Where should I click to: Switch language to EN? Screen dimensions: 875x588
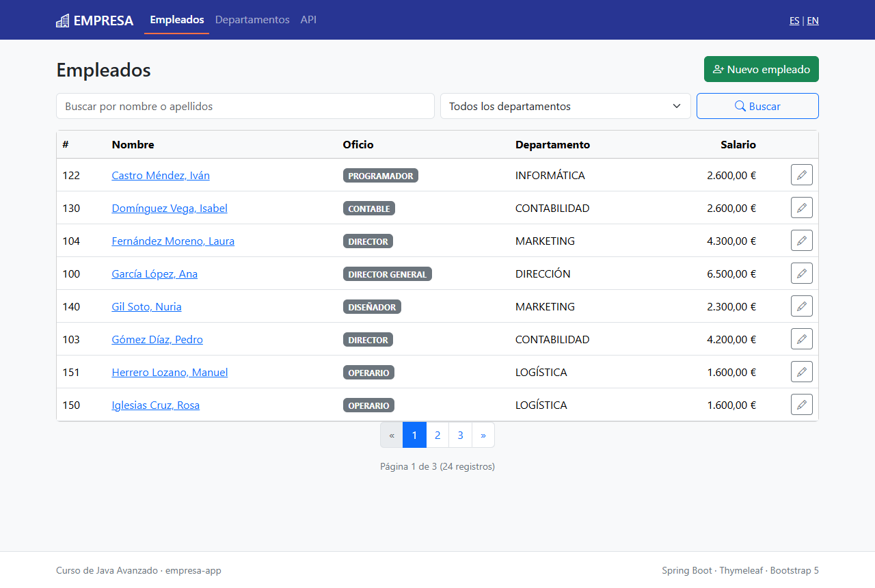tap(813, 21)
